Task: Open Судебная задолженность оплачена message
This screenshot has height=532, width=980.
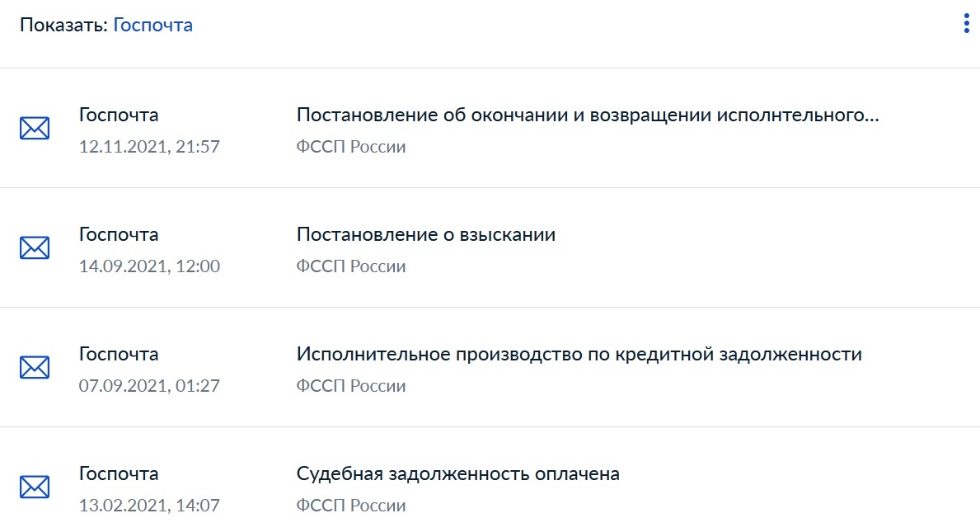Action: click(457, 473)
